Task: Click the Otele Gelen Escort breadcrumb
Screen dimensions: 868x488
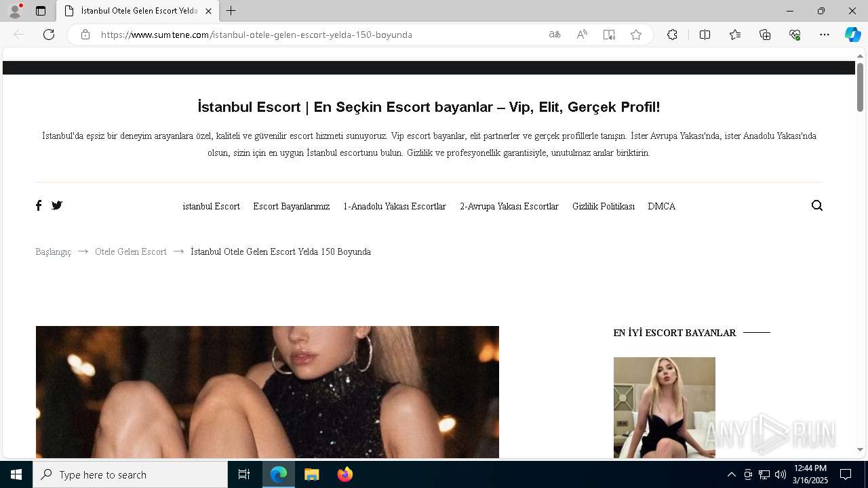Action: (131, 251)
